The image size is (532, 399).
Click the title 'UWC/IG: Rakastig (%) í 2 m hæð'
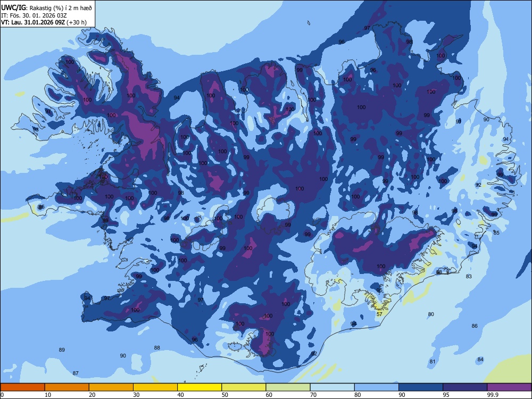tap(46, 7)
